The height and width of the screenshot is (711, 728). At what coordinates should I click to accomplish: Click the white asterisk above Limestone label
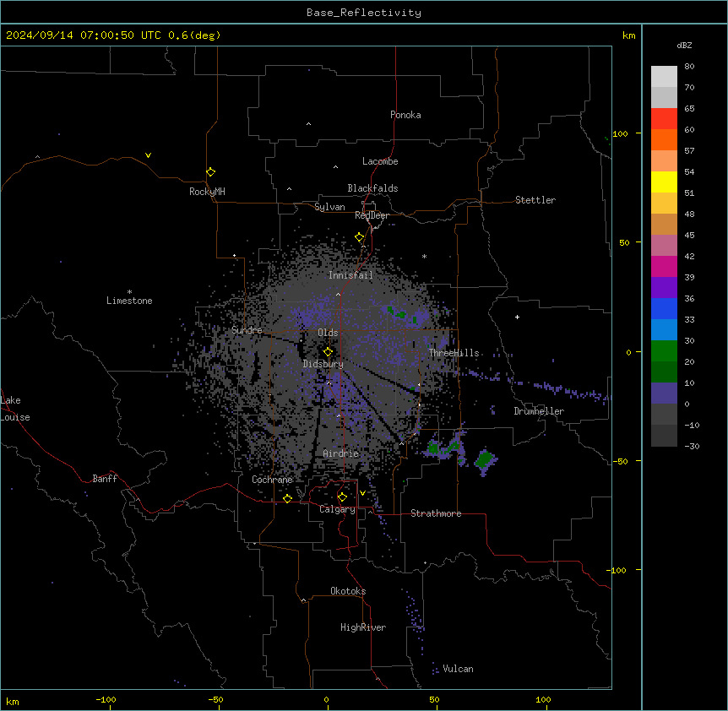129,291
